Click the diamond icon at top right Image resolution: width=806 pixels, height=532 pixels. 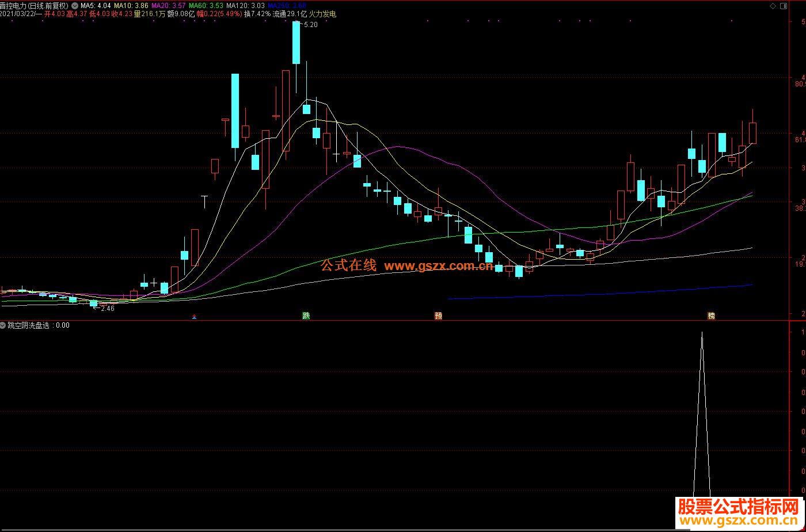click(773, 5)
